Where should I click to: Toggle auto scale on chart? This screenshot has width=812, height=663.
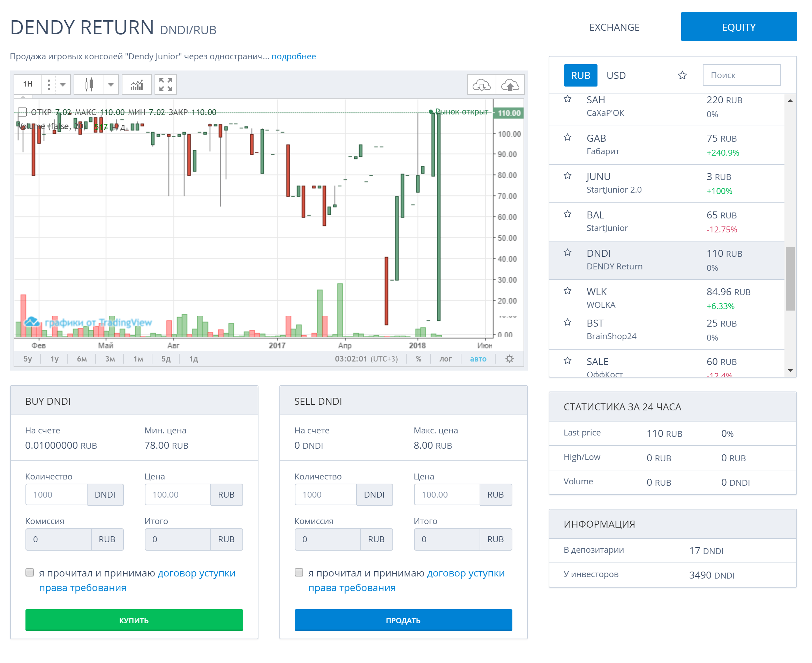point(479,359)
